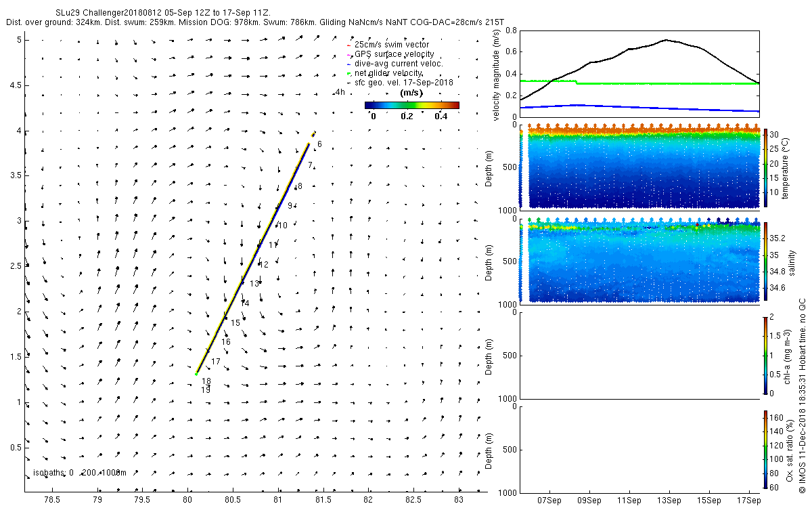This screenshot has width=812, height=508.
Task: Click the green track endpoint near day 18
Action: [x=196, y=374]
